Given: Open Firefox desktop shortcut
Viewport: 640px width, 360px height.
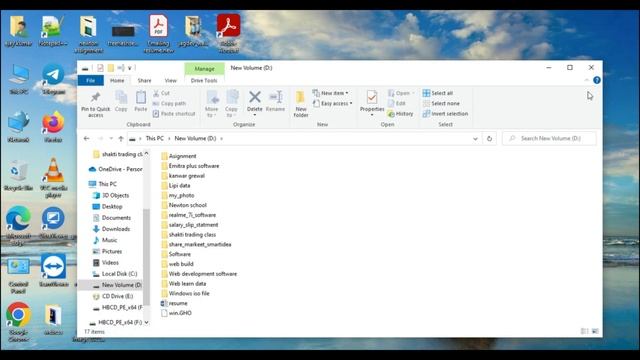Looking at the screenshot, I should (53, 128).
